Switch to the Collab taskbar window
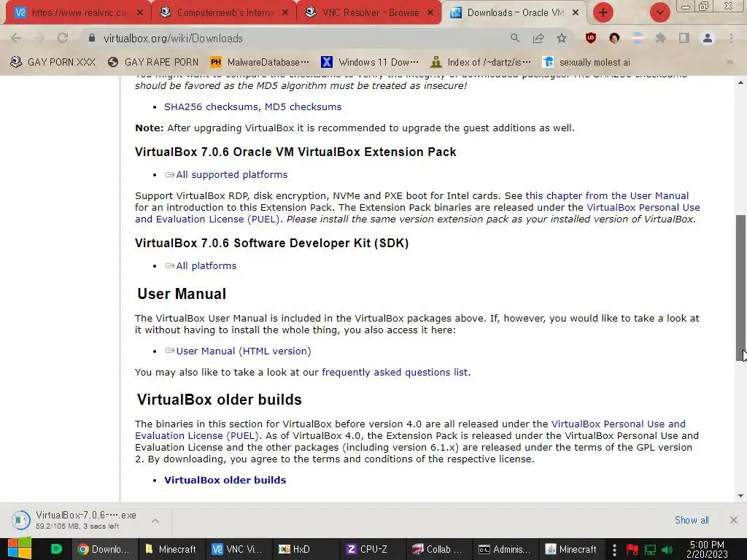 (x=439, y=549)
